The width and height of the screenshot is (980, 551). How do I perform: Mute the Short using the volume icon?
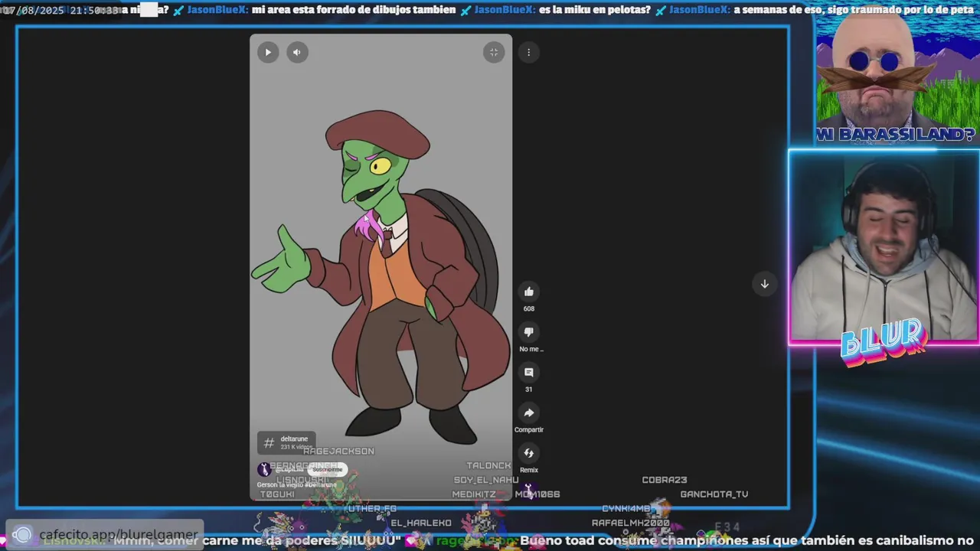point(297,52)
